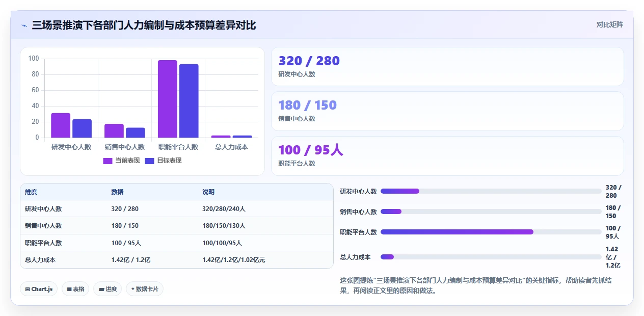Click the Chart.js tag chip
Viewport: 644px width, 316px height.
[39, 289]
